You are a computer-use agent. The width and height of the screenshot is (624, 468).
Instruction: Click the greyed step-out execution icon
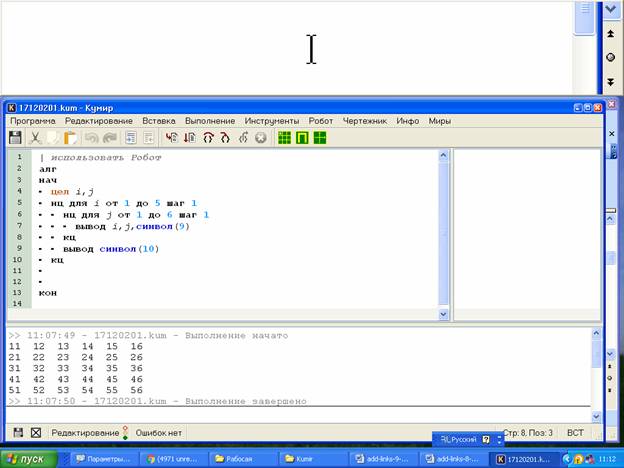243,138
